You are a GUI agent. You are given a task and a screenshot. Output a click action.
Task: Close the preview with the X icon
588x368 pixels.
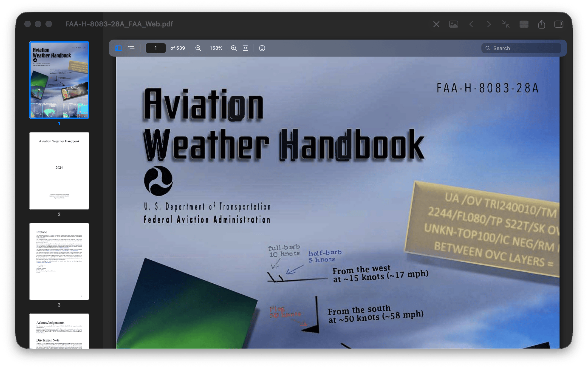(436, 24)
